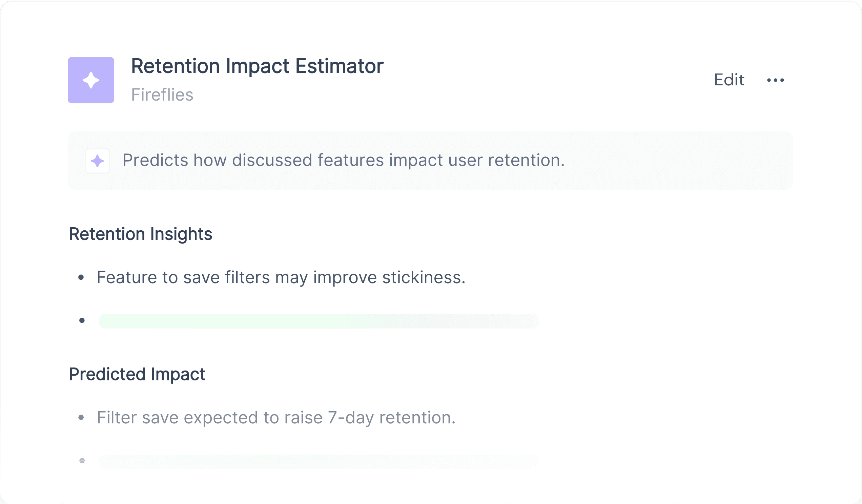Click the green loading placeholder bar under Retention Insights
862x504 pixels.
click(x=319, y=321)
